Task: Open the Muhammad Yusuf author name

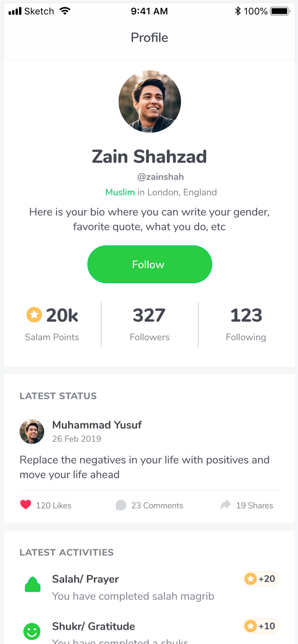Action: (97, 425)
